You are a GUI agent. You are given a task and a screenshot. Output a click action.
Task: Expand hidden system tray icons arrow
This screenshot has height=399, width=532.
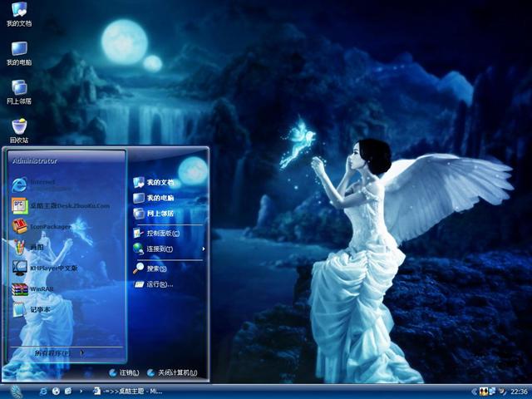click(474, 392)
